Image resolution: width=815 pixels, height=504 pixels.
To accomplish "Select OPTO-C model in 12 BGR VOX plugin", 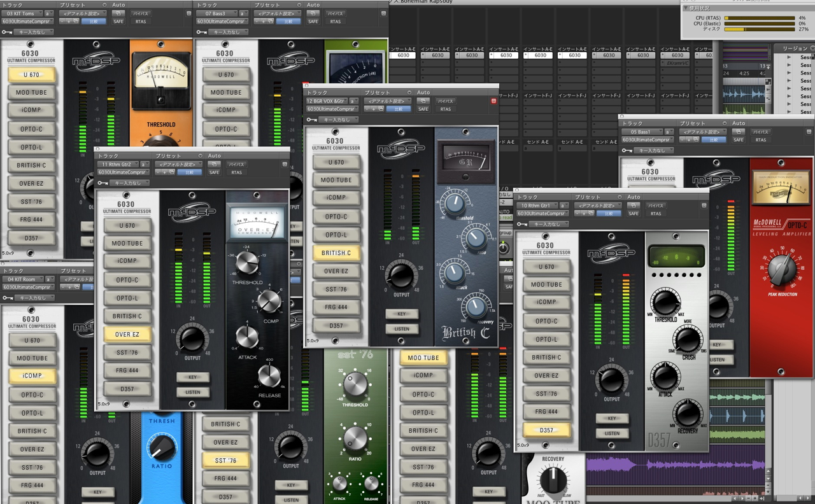I will pyautogui.click(x=336, y=216).
